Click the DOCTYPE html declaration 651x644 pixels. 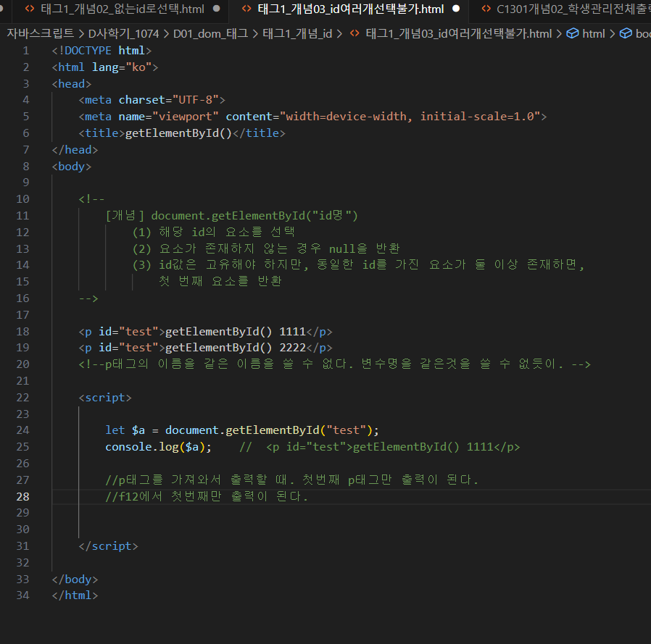(101, 51)
